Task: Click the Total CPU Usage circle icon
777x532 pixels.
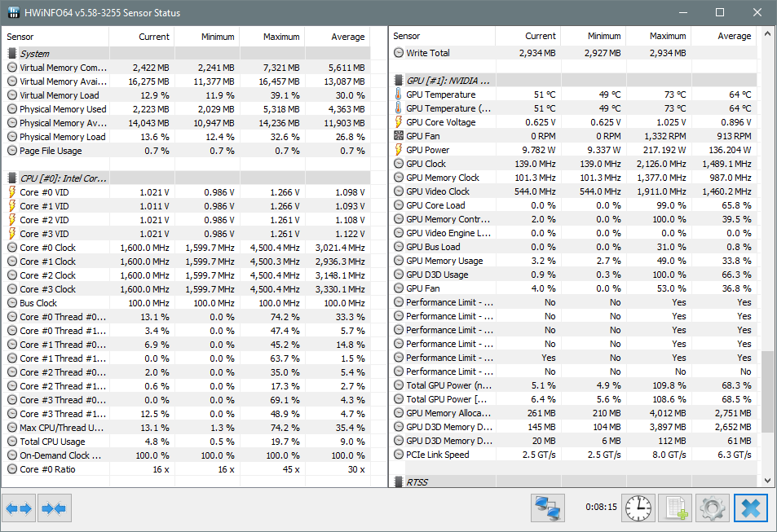Action: click(x=12, y=442)
